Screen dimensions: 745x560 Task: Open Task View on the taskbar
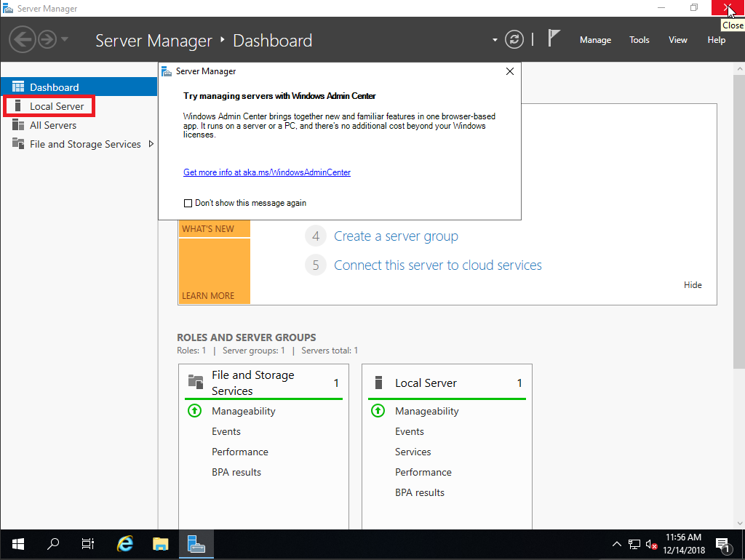point(88,544)
